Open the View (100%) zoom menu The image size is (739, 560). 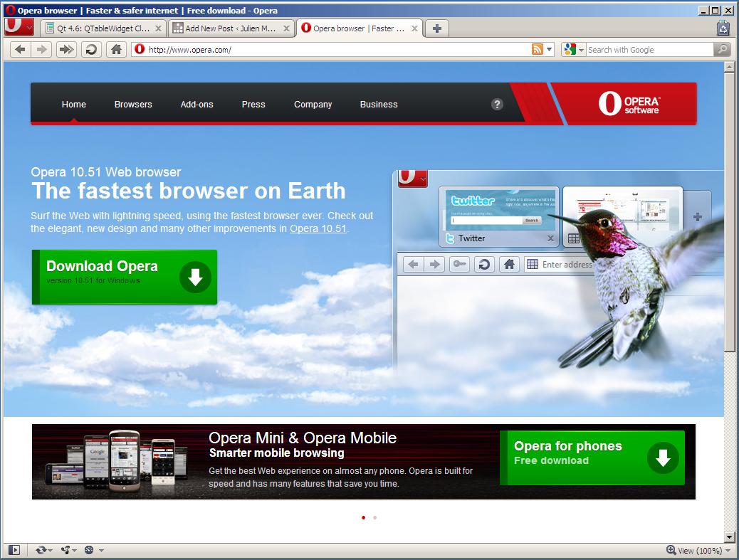[x=698, y=550]
